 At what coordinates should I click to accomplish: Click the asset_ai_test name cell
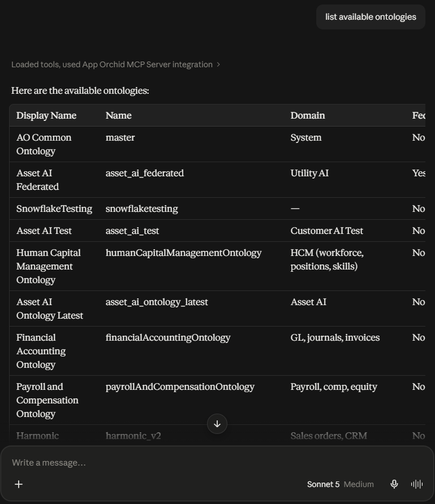[x=132, y=231]
